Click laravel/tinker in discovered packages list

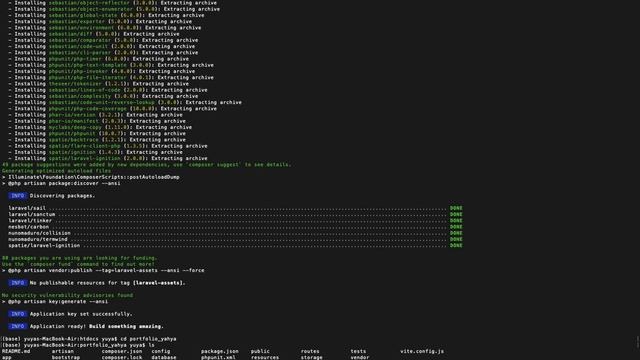(x=30, y=220)
